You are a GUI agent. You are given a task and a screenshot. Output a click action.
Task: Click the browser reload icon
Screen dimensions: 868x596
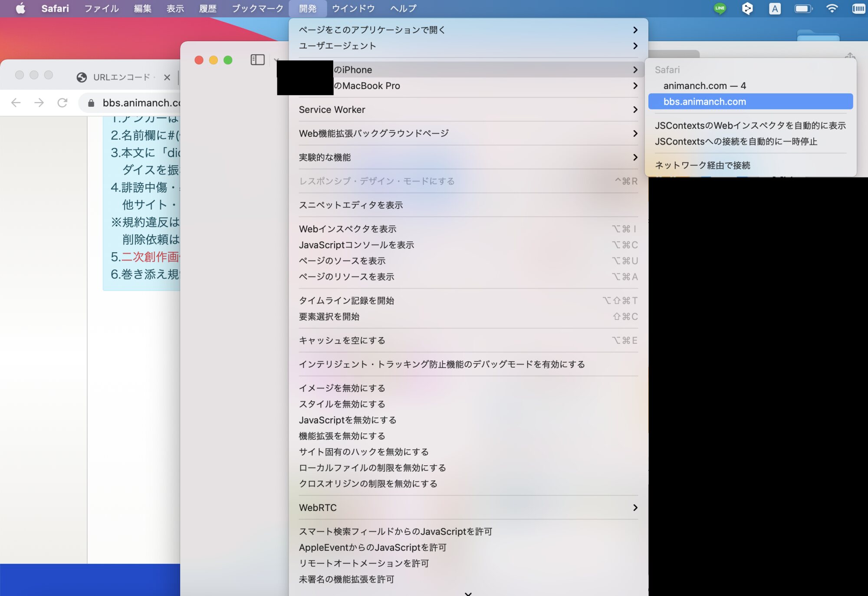(62, 102)
